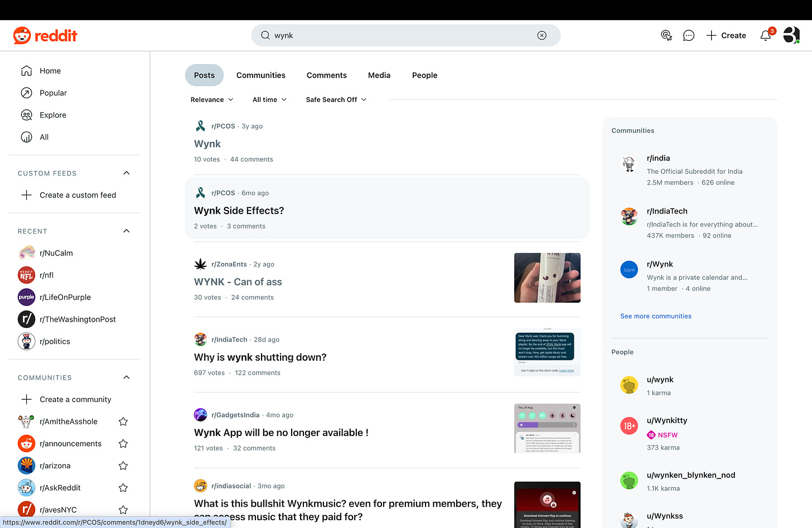Favorite r/AskReddit with the star
This screenshot has width=812, height=528.
click(123, 488)
